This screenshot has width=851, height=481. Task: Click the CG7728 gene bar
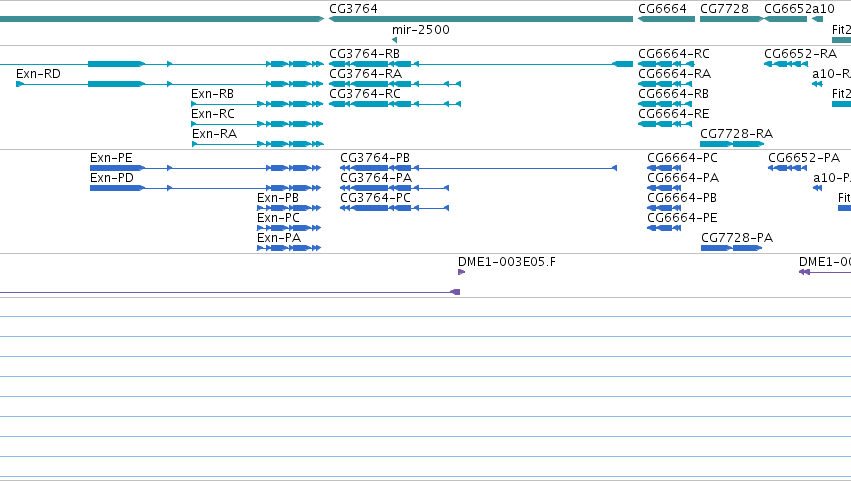(x=732, y=19)
